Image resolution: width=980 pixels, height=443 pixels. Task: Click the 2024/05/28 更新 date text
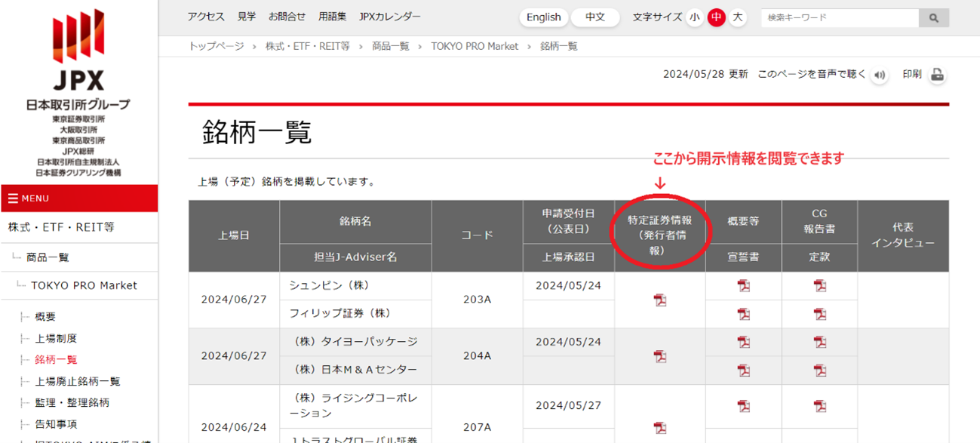(x=705, y=74)
